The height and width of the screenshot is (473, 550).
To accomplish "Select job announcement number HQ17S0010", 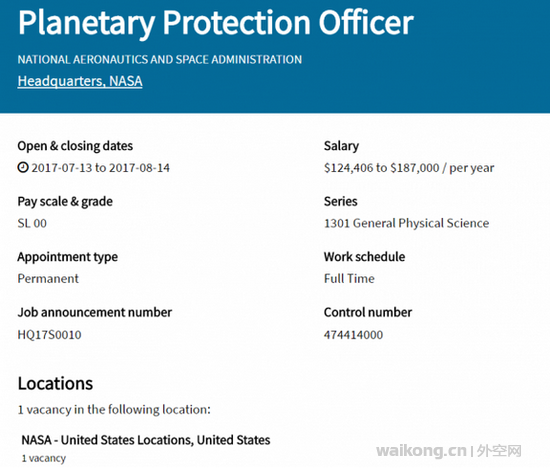I will [x=49, y=335].
